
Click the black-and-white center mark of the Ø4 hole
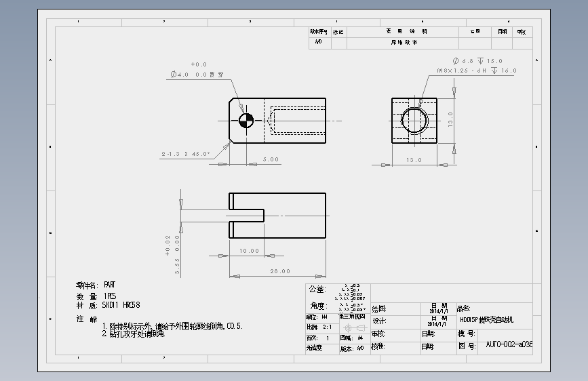point(246,121)
